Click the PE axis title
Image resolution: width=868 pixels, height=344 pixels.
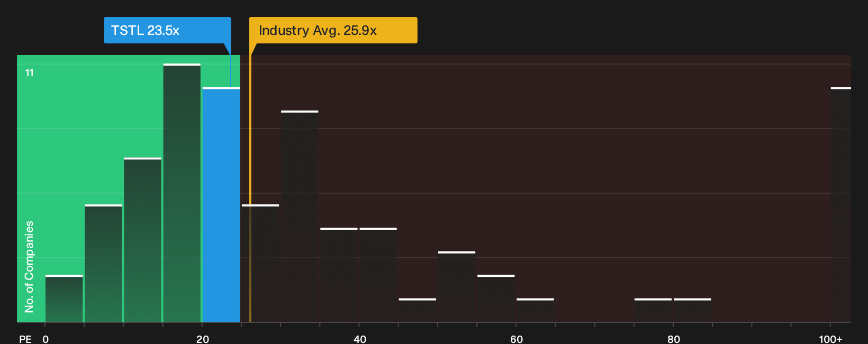coord(25,339)
